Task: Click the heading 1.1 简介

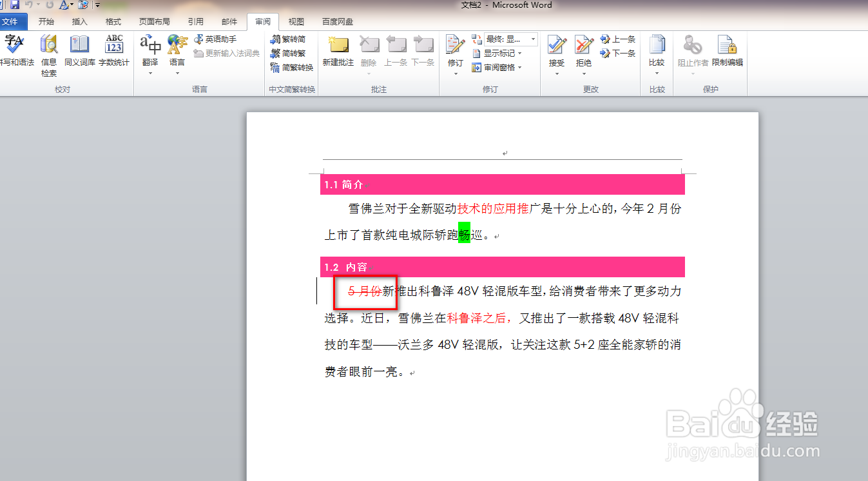Action: 343,185
